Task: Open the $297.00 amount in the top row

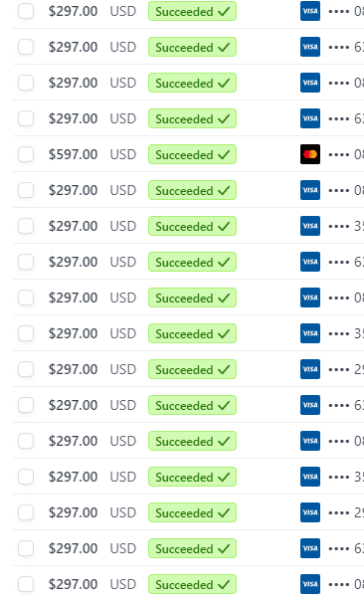Action: [73, 11]
